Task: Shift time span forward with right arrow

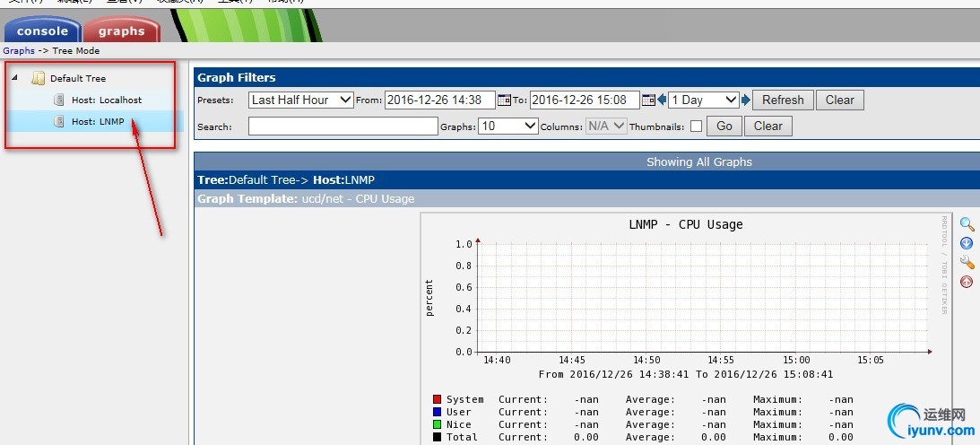Action: 746,100
